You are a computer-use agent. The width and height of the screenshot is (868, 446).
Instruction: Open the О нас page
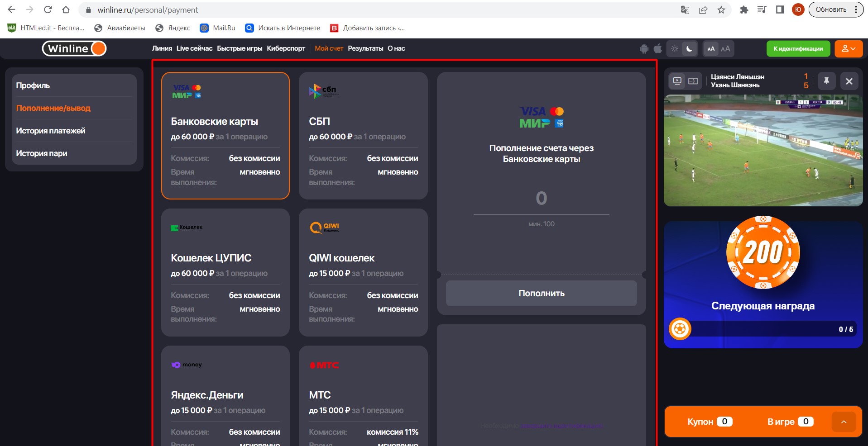coord(396,48)
